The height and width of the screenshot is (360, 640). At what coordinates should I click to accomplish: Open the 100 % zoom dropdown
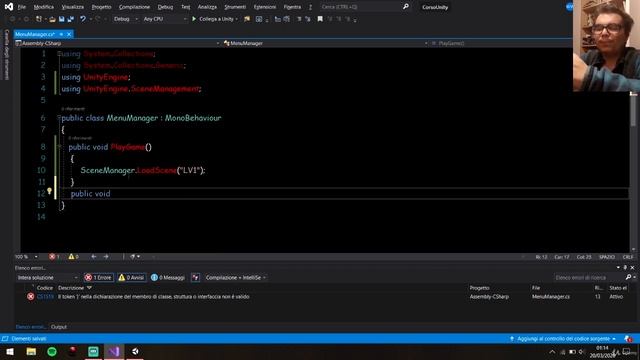[27, 257]
